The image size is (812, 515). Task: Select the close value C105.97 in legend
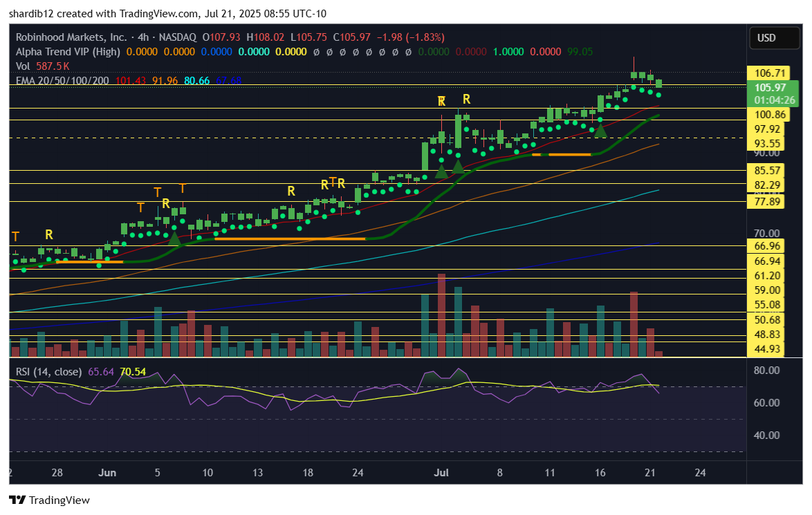tap(351, 37)
